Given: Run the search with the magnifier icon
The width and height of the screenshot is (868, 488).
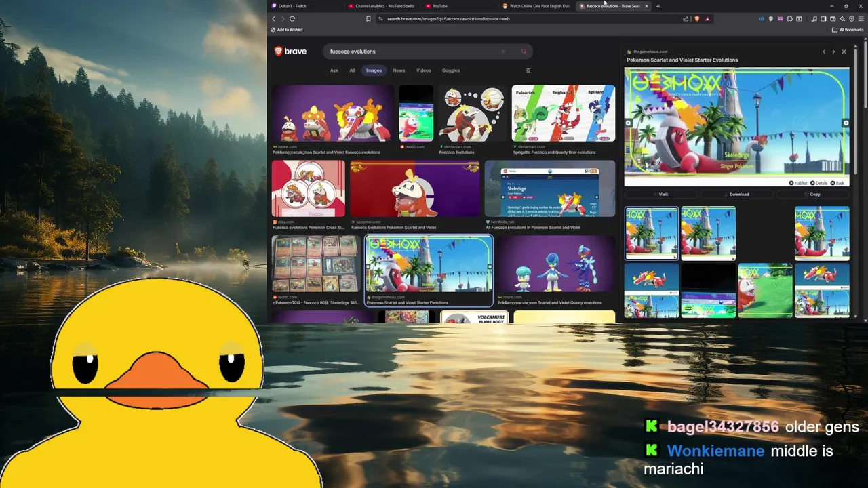Looking at the screenshot, I should click(x=524, y=52).
